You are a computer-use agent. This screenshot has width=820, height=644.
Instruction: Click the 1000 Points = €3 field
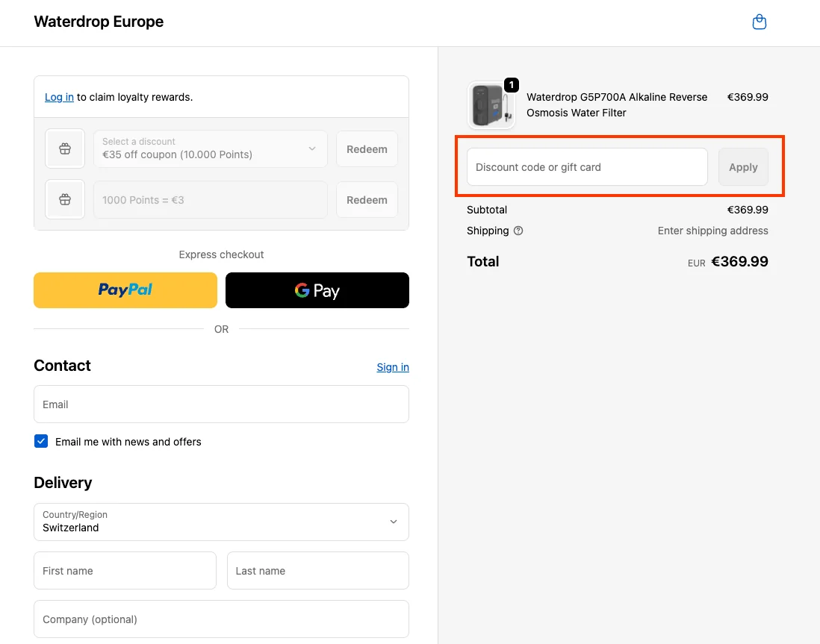point(211,200)
